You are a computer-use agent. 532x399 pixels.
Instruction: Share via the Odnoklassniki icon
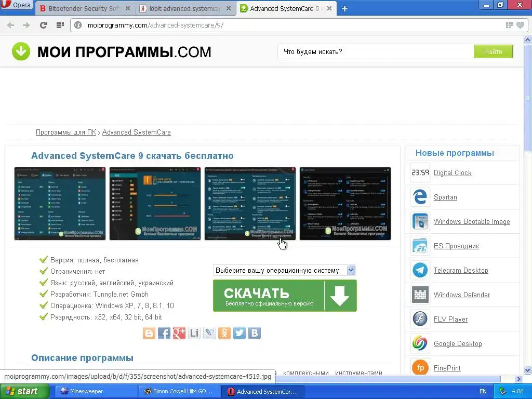click(x=224, y=333)
